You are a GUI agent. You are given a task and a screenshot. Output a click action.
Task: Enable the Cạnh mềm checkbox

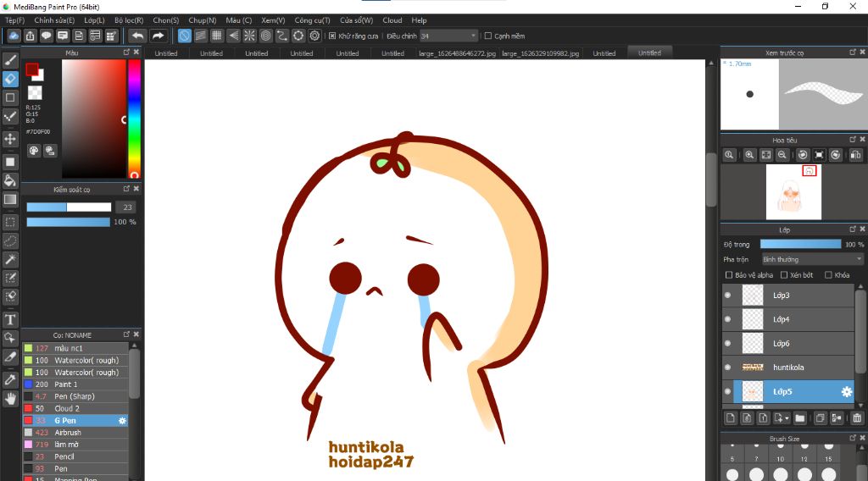(488, 36)
